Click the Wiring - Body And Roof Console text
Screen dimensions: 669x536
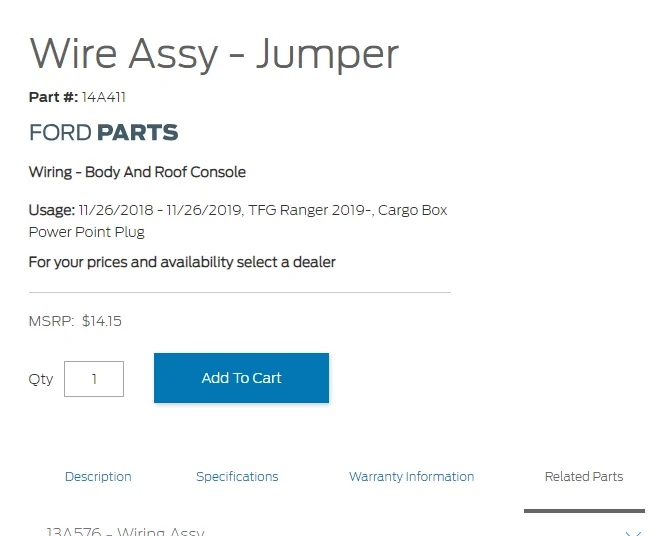click(x=137, y=172)
